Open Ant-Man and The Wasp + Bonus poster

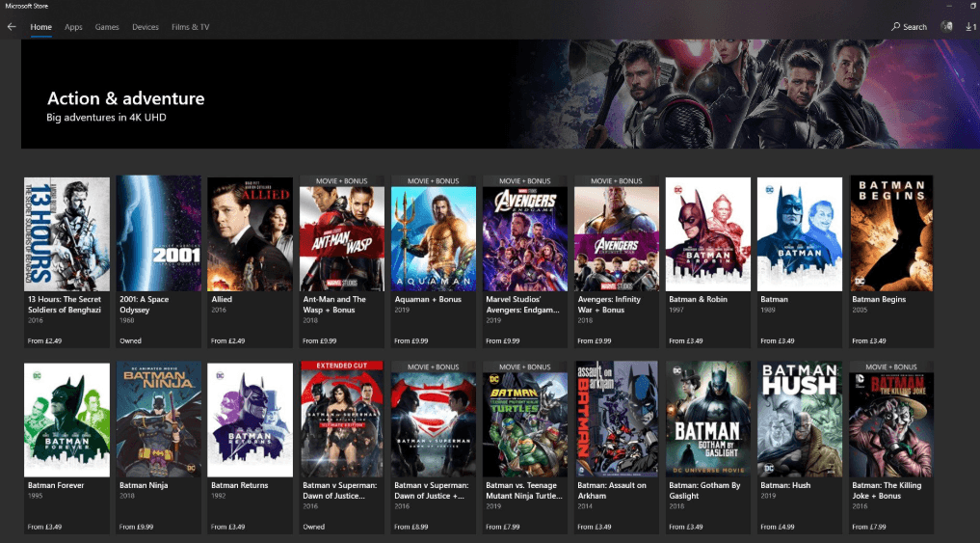342,233
